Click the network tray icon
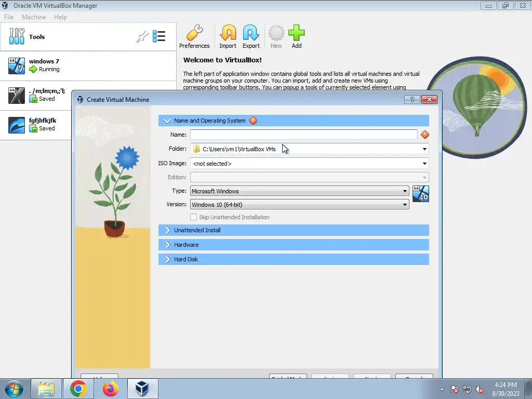Viewport: 532px width, 399px height. point(467,389)
